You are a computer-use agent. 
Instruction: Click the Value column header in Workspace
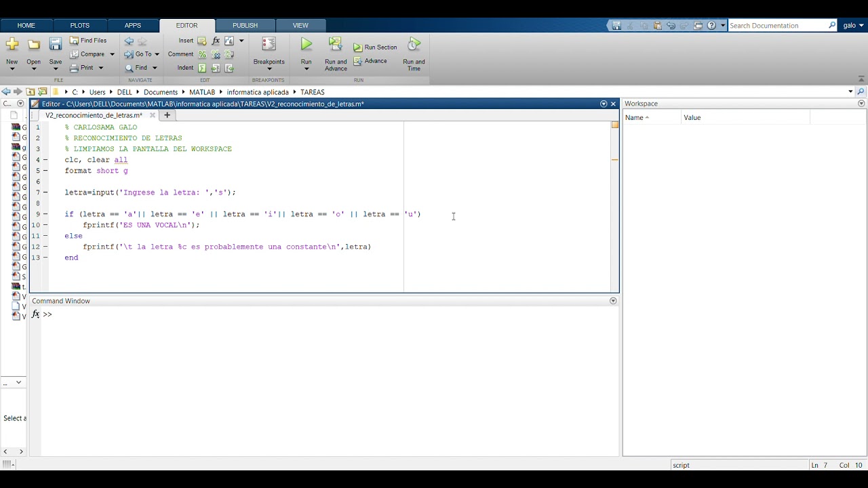745,118
